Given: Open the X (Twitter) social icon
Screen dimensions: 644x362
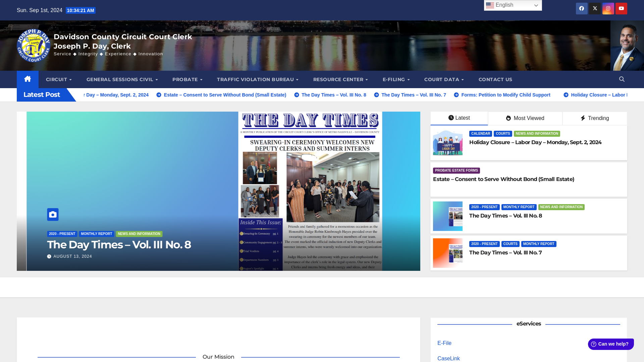Looking at the screenshot, I should pos(595,9).
